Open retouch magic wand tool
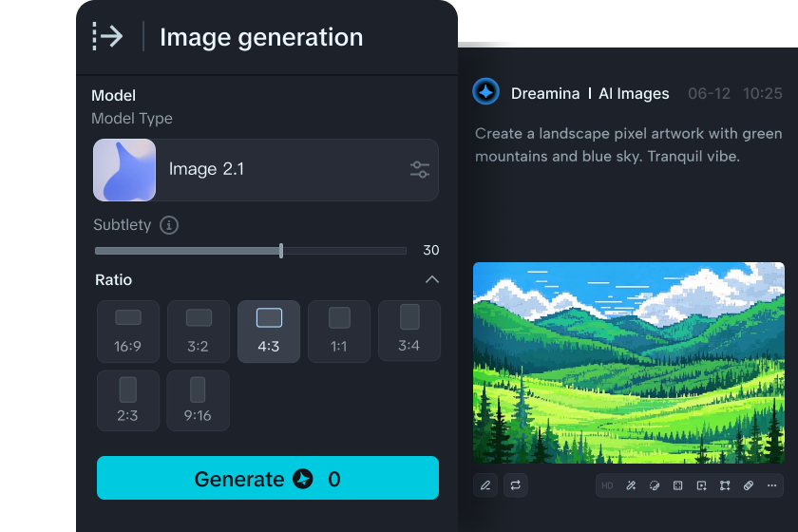Screen dimensions: 798x532 tap(631, 485)
